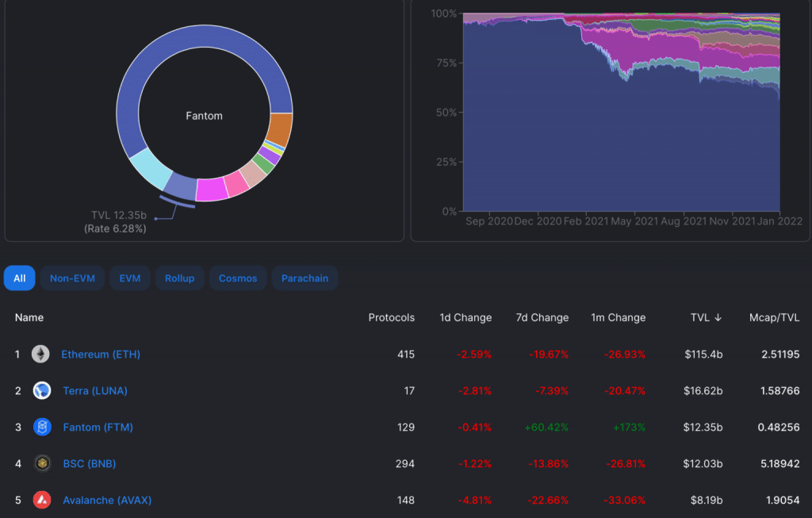The width and height of the screenshot is (812, 518).
Task: Sort by 1d Change column
Action: [465, 317]
